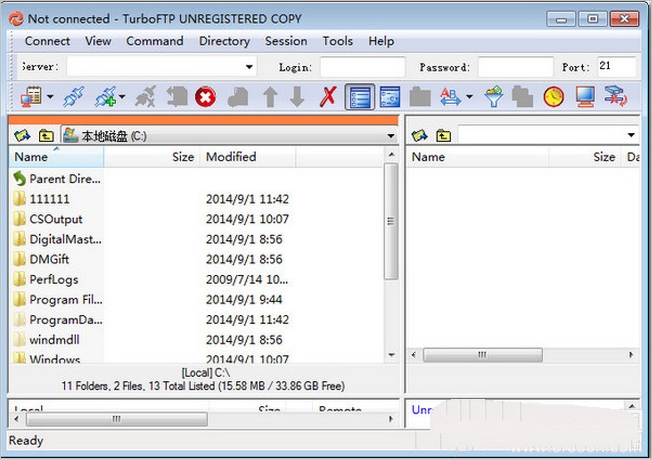This screenshot has height=459, width=652.
Task: Expand the local drive C: path dropdown
Action: point(390,136)
